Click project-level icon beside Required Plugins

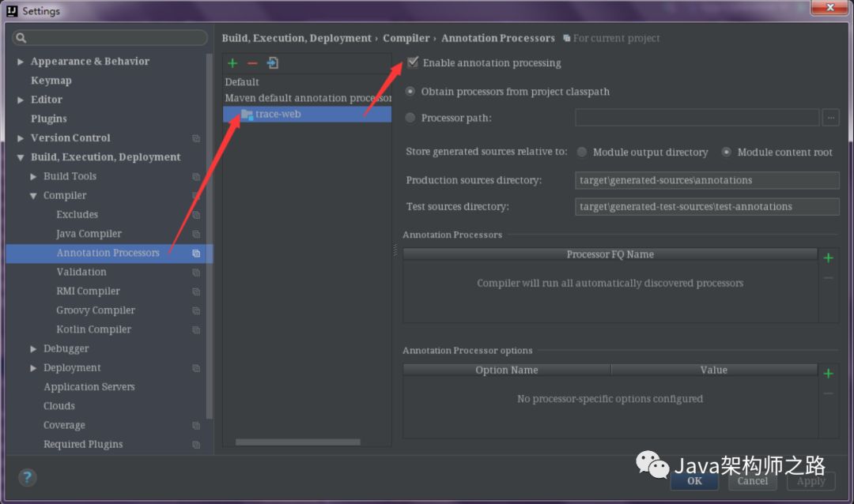[x=196, y=445]
